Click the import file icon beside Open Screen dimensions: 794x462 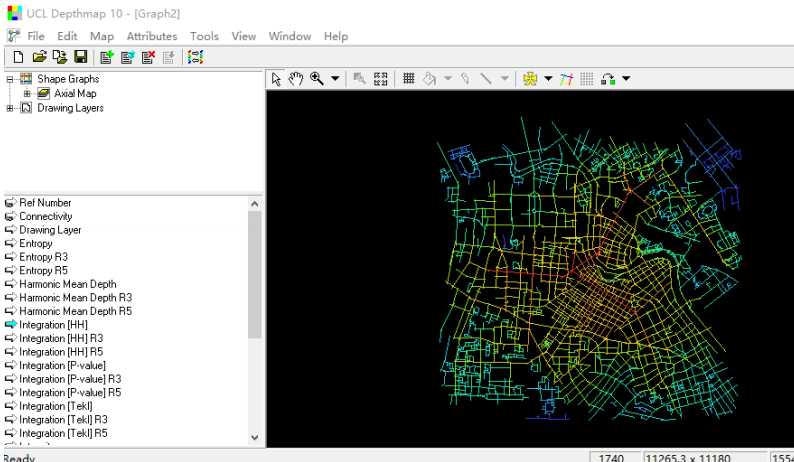click(x=60, y=57)
